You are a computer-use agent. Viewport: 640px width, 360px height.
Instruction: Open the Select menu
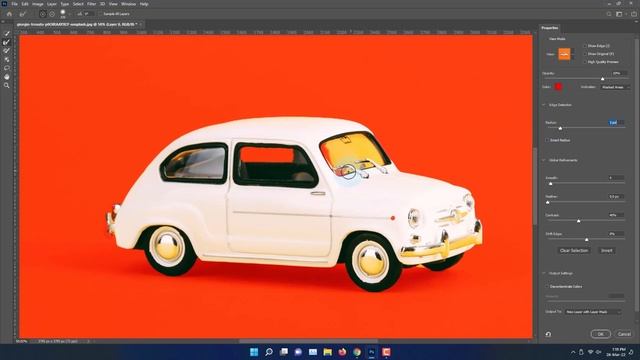78,4
